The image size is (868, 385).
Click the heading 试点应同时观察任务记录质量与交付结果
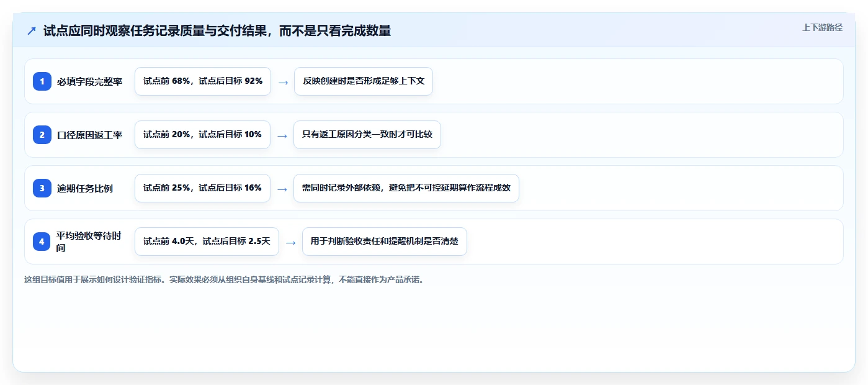217,31
